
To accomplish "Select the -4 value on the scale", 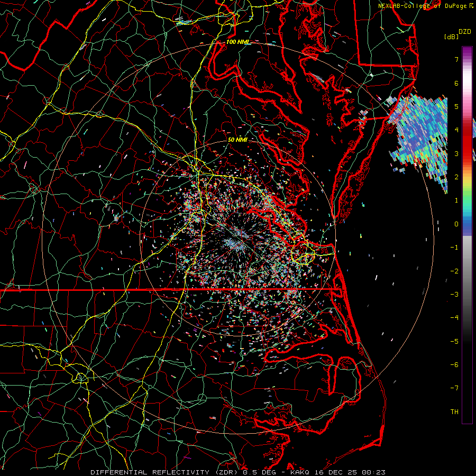I will click(454, 318).
